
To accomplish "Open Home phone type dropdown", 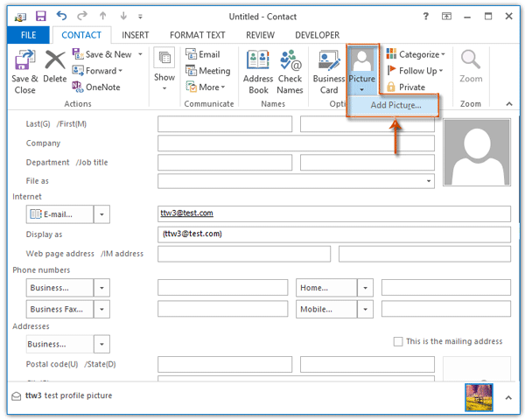I will tap(365, 288).
